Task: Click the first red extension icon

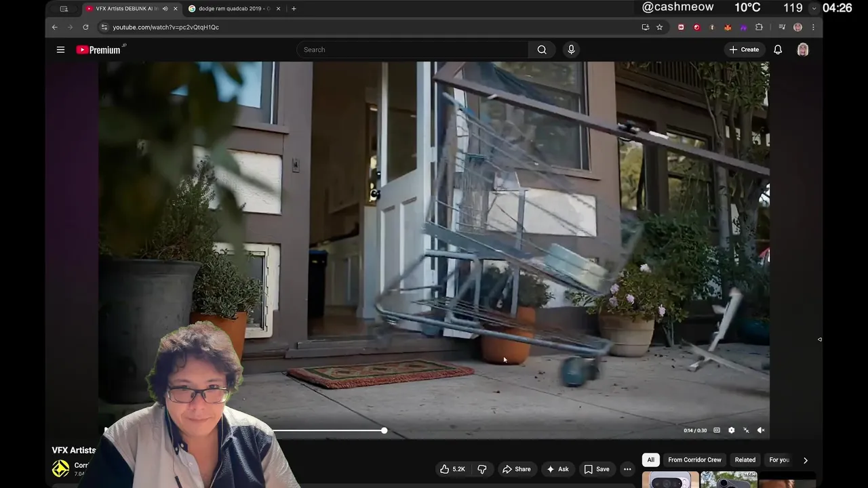Action: pyautogui.click(x=681, y=27)
